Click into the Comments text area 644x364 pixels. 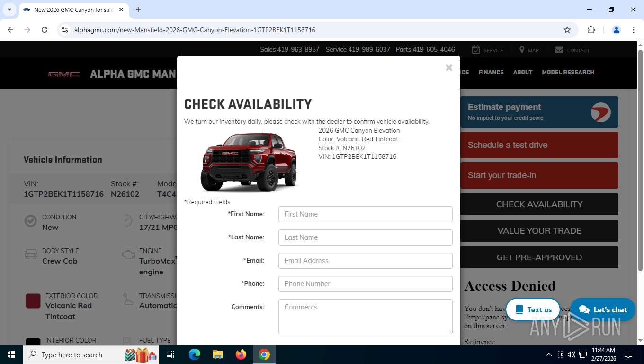tap(365, 316)
